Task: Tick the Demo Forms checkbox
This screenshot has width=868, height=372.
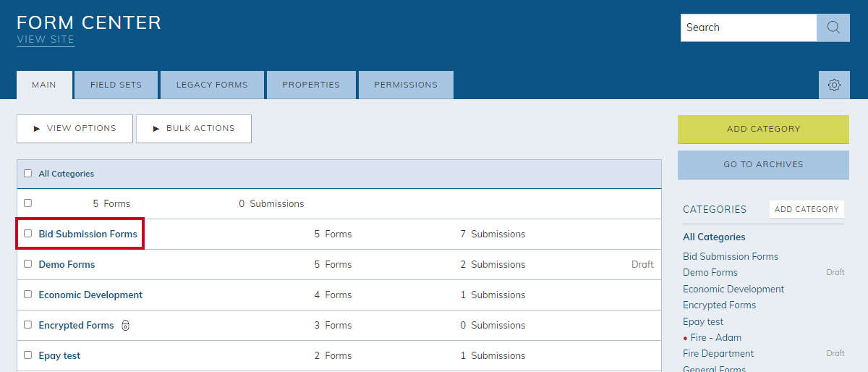Action: [x=28, y=264]
